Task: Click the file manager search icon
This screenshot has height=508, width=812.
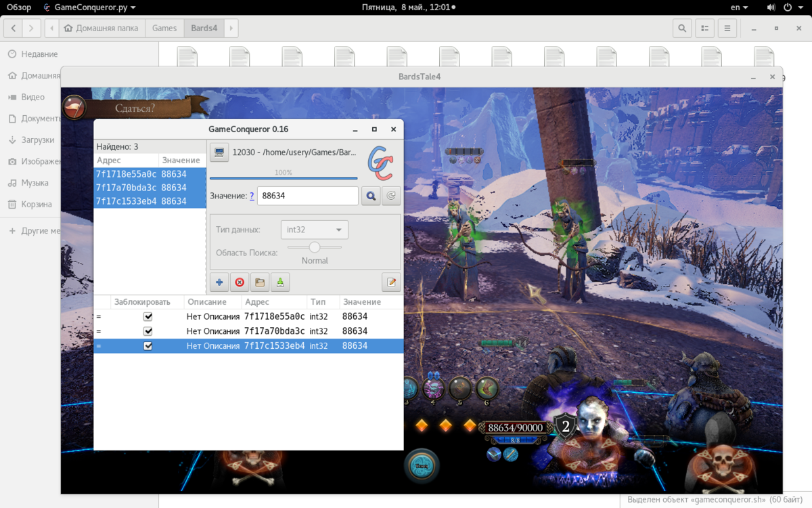Action: point(682,28)
